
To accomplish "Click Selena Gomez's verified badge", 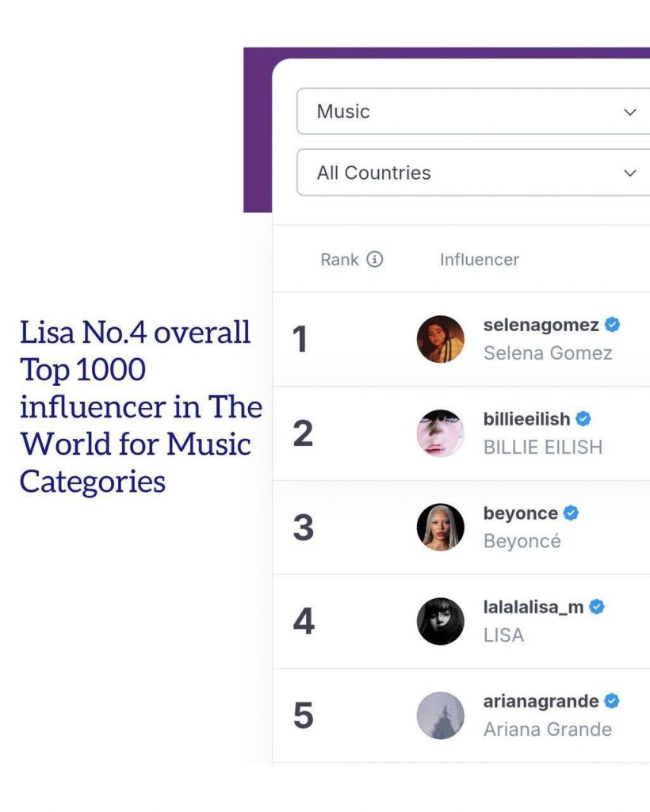I will click(613, 325).
